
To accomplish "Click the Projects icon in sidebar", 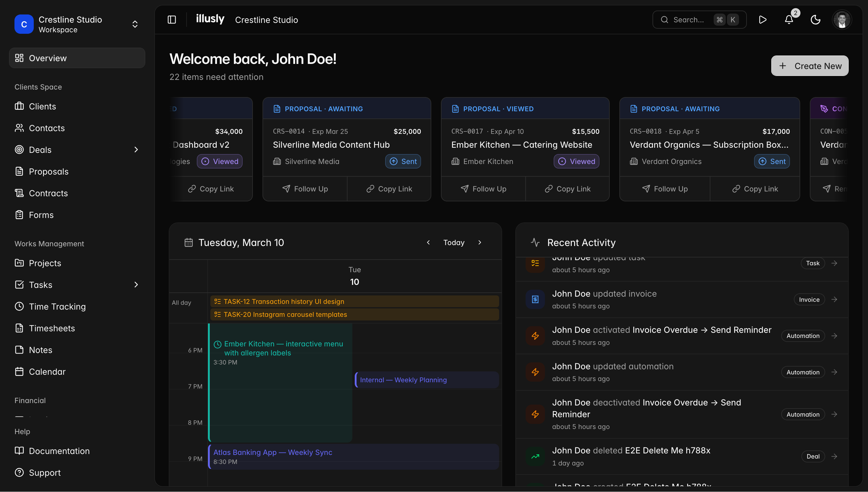I will tap(19, 263).
